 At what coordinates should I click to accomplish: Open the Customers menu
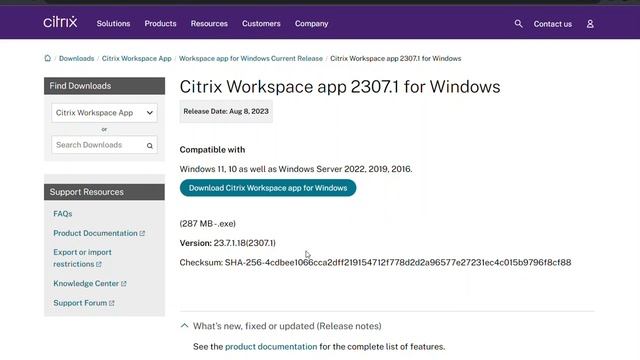(261, 24)
